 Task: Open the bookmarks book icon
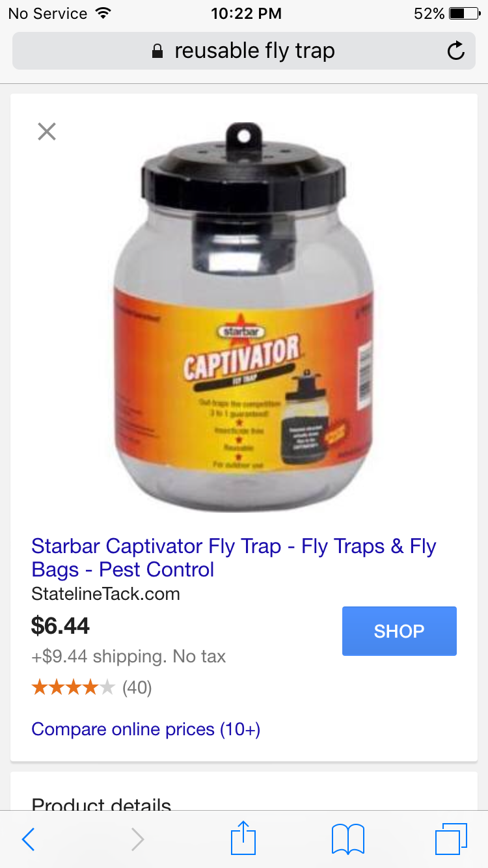point(348,839)
